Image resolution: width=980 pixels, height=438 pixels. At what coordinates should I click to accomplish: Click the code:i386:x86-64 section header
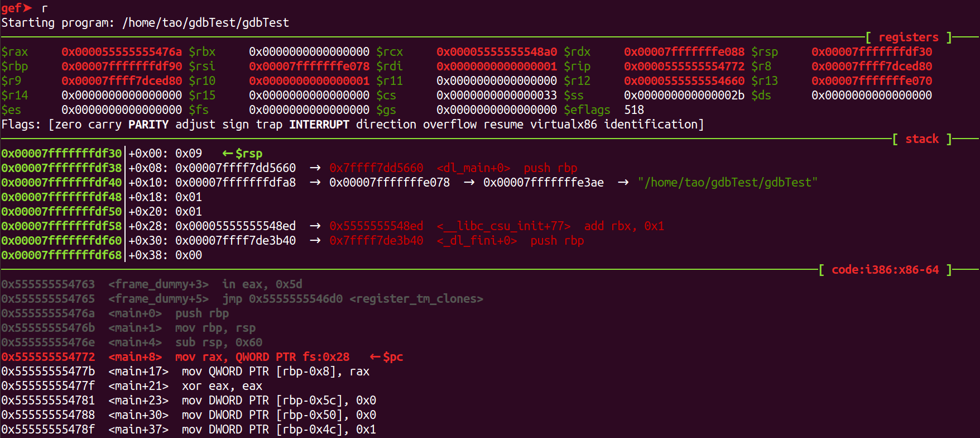(886, 269)
